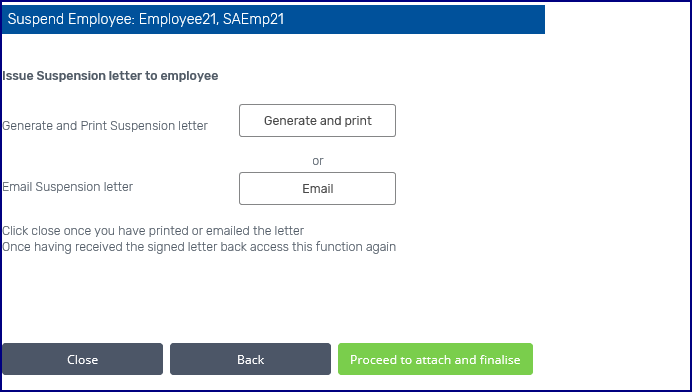Image resolution: width=692 pixels, height=392 pixels.
Task: Click the Email Suspension letter label
Action: (68, 187)
